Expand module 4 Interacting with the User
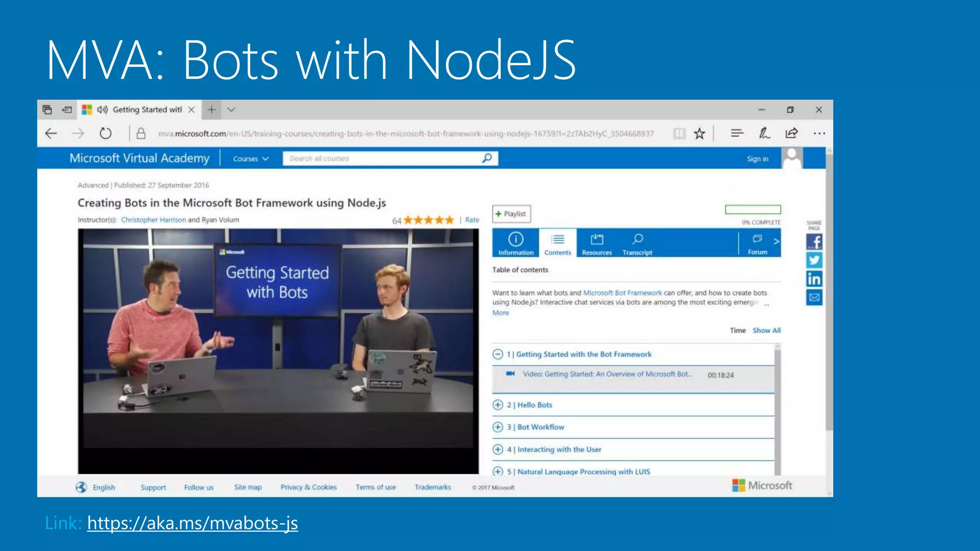The height and width of the screenshot is (551, 980). click(498, 449)
